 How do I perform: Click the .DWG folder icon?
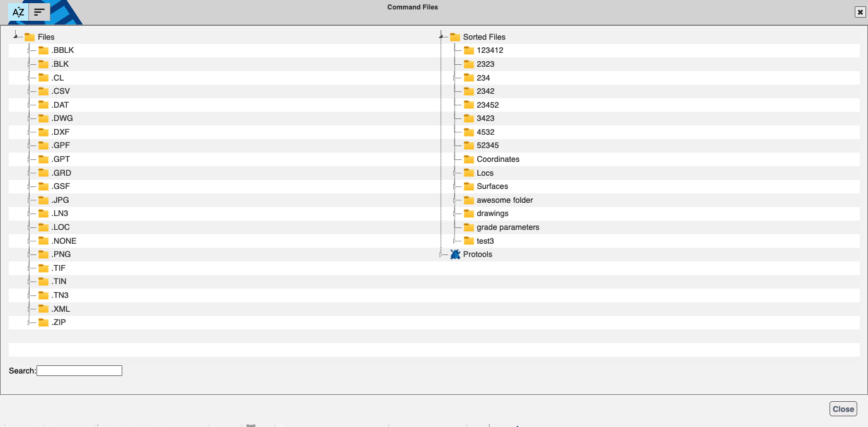(43, 118)
